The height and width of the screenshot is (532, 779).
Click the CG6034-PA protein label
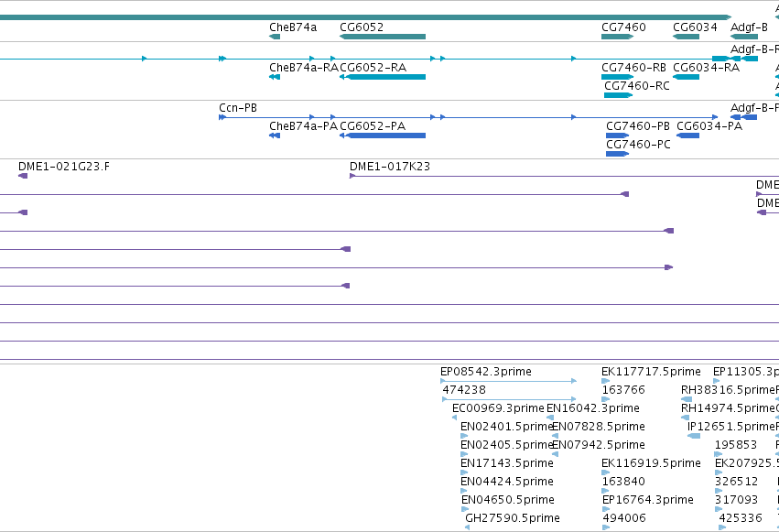[709, 126]
